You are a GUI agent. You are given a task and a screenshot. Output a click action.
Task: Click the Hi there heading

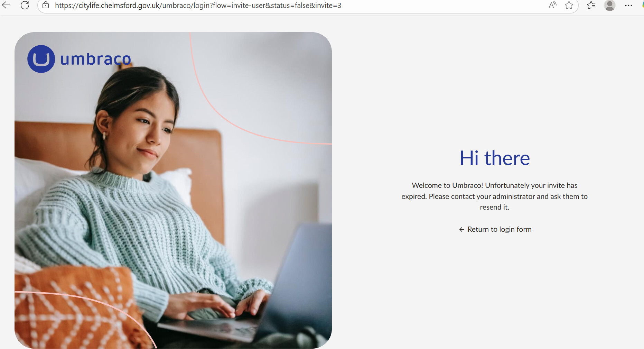(x=494, y=158)
